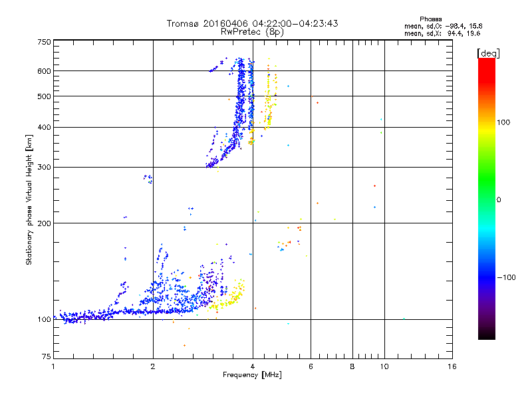Click y-axis tick label '600'
Image resolution: width=532 pixels, height=399 pixels.
(x=44, y=71)
